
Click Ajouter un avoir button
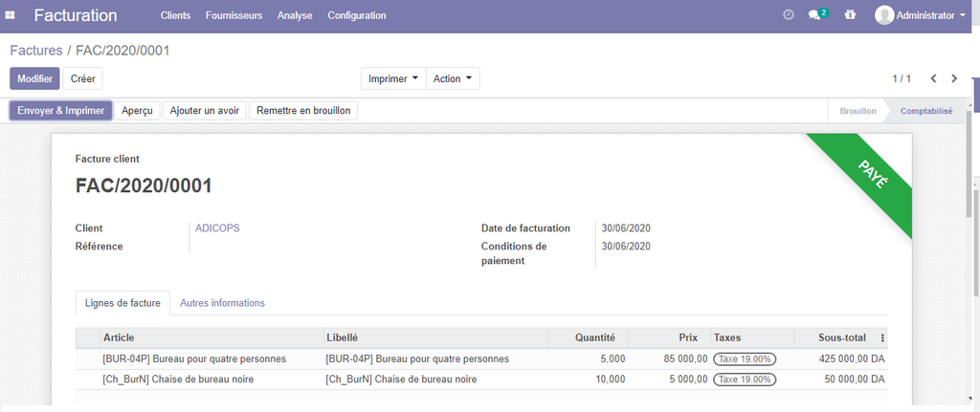click(x=204, y=111)
